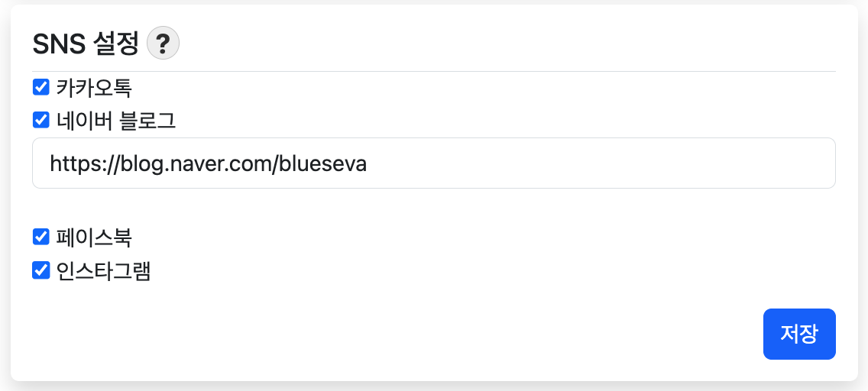Save SNS settings with 저장
This screenshot has height=391, width=868.
click(798, 334)
